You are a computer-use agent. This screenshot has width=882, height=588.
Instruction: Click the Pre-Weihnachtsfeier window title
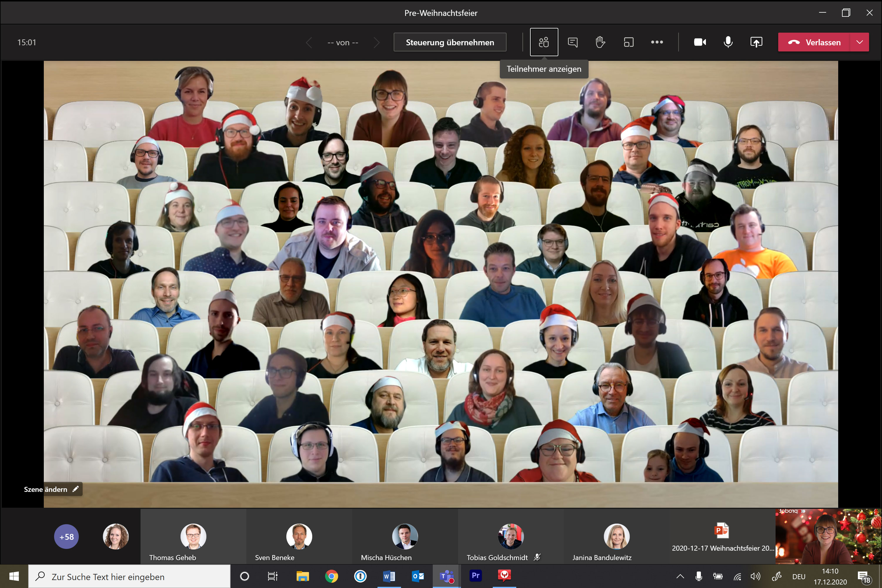(441, 13)
